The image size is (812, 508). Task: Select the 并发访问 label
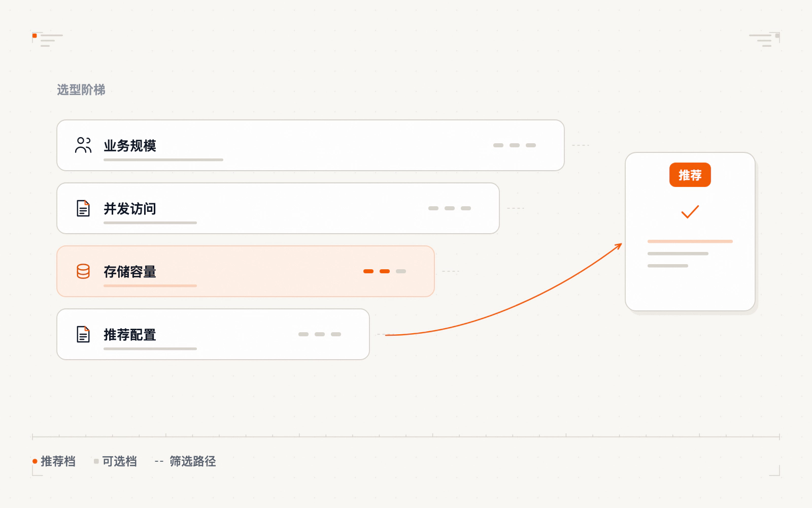click(x=130, y=209)
